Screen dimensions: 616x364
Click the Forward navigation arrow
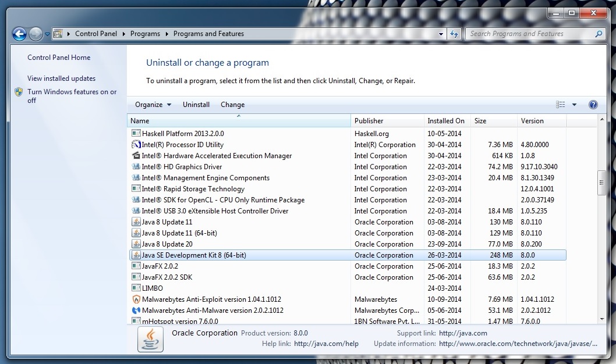36,34
